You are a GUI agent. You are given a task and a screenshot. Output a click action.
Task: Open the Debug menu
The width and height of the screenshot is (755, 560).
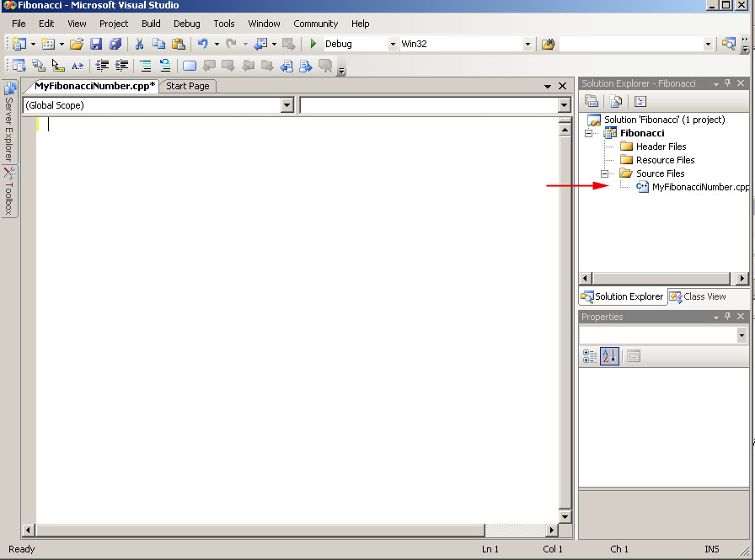pyautogui.click(x=187, y=24)
